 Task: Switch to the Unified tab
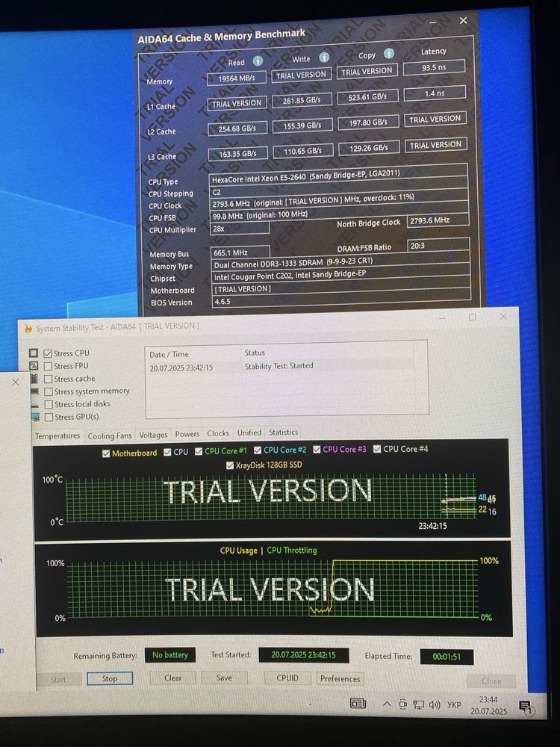coord(249,433)
